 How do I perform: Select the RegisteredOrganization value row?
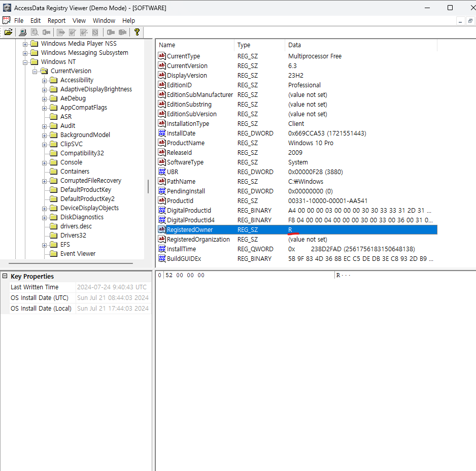coord(297,239)
